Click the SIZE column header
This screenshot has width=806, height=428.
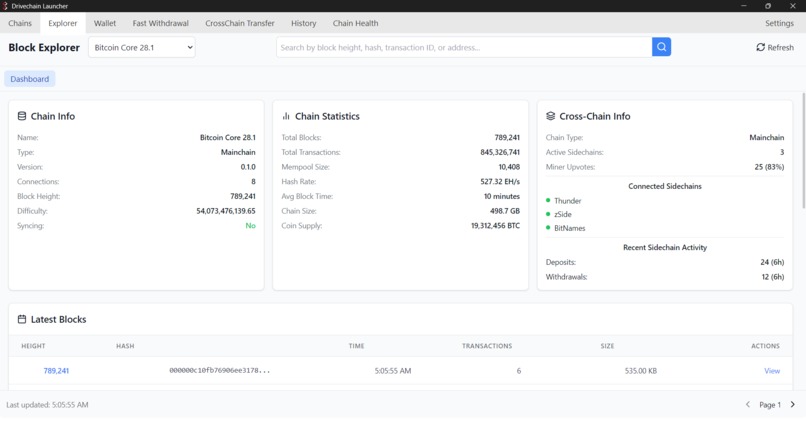coord(607,346)
